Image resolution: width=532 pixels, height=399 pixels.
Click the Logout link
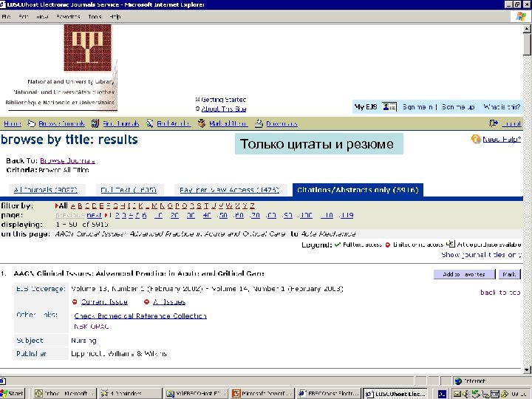tap(511, 123)
